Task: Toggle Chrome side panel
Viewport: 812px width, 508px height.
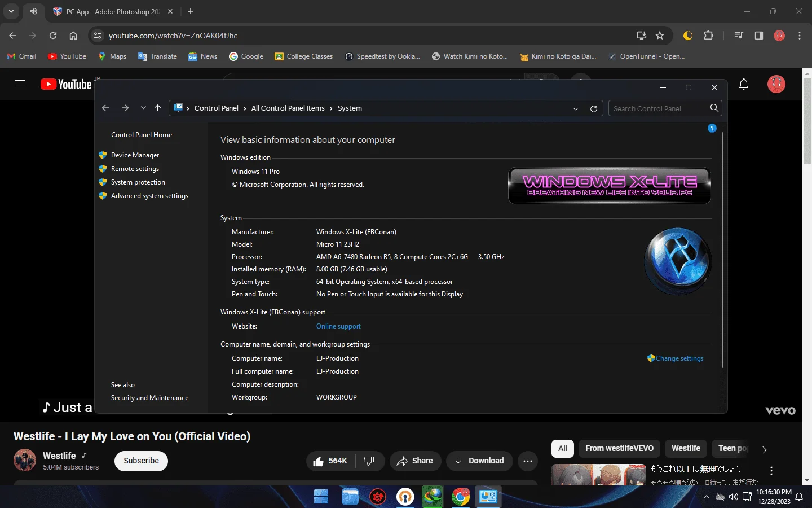Action: coord(759,36)
